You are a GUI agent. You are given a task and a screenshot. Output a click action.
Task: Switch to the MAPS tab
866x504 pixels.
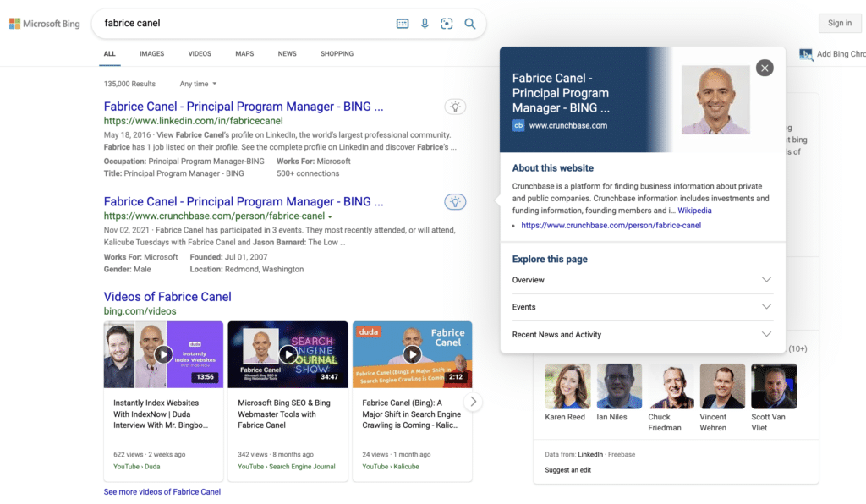point(244,53)
